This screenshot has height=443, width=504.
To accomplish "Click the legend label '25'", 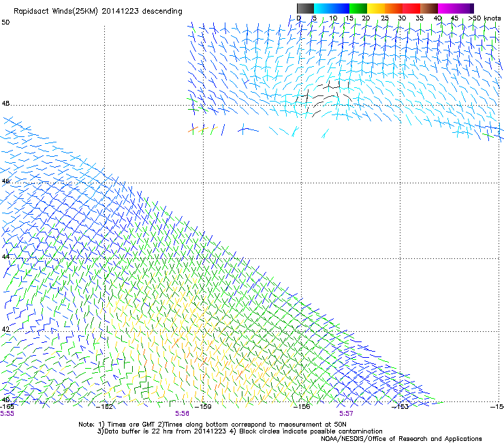I will pos(385,18).
